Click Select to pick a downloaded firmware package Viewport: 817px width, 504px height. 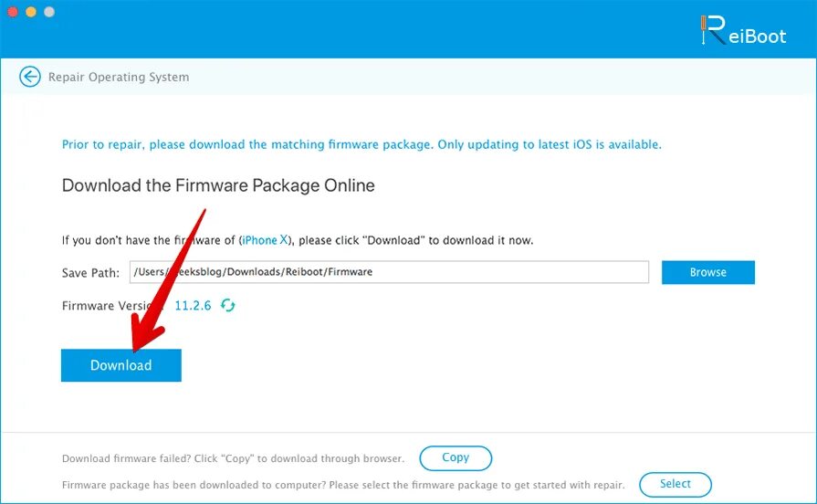click(x=676, y=484)
